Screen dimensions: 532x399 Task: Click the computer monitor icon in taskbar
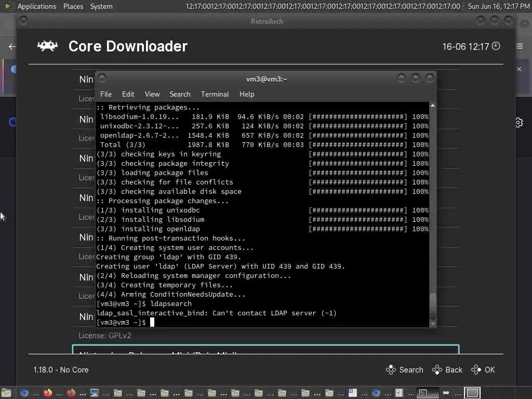[x=95, y=393]
